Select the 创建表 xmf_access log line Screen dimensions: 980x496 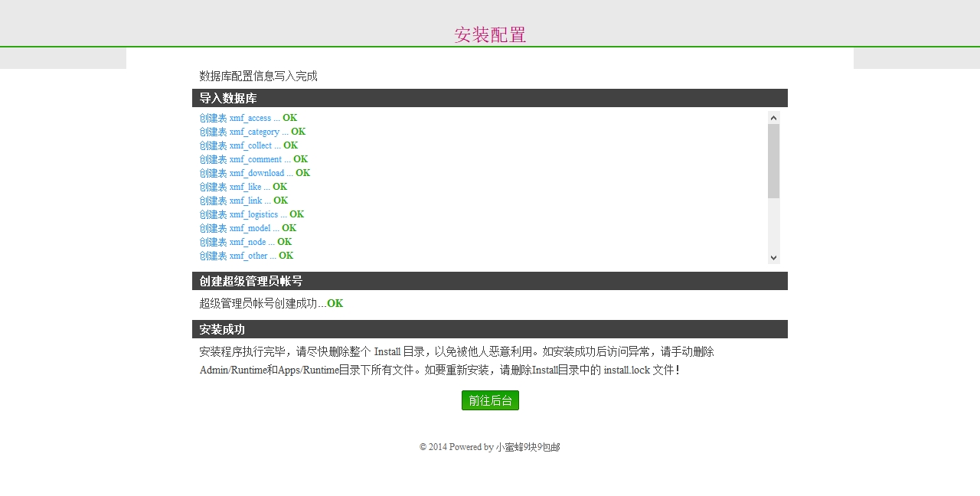[x=248, y=118]
